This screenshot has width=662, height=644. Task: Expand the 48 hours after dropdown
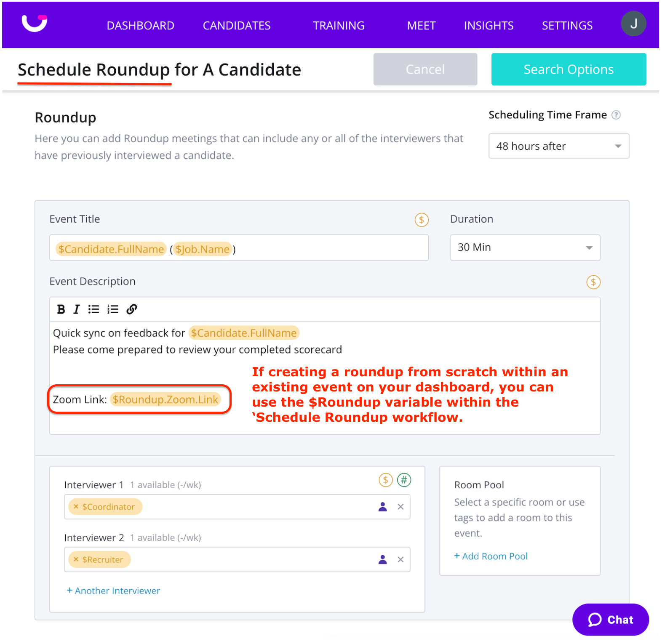pyautogui.click(x=558, y=146)
